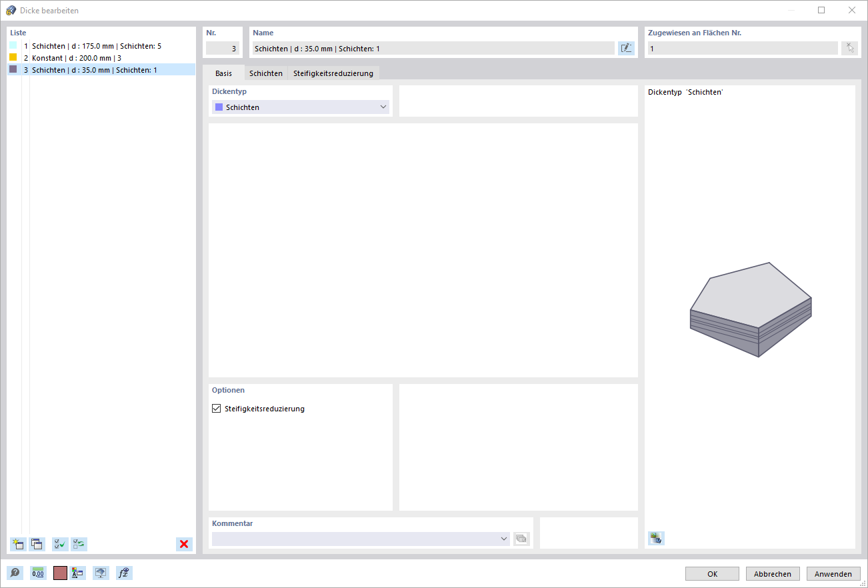Open help with the question mark icon
868x588 pixels.
click(15, 573)
